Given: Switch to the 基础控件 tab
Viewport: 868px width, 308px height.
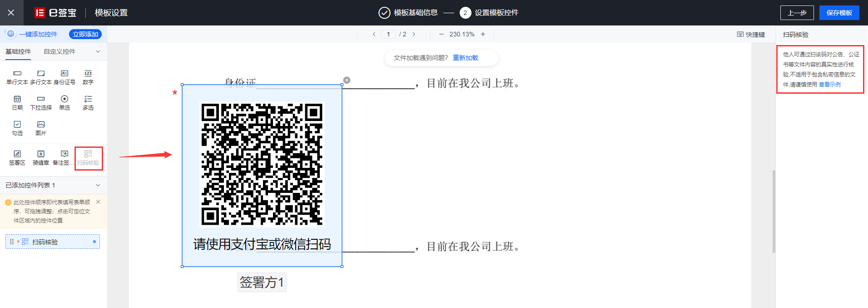Looking at the screenshot, I should [18, 51].
